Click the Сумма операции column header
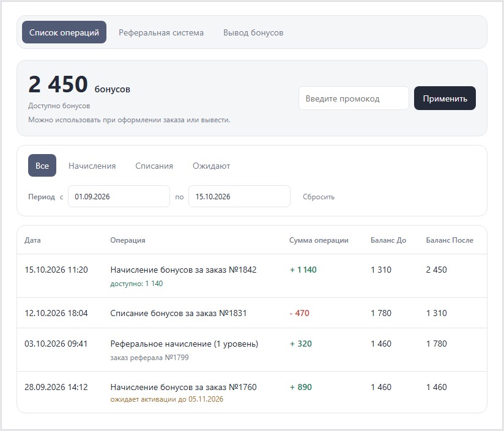 click(x=319, y=240)
